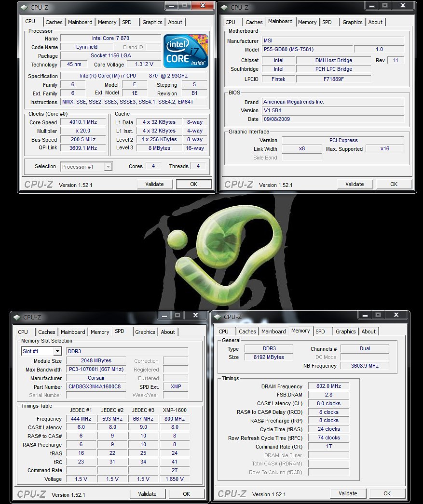Click Validate in the CPU window

pyautogui.click(x=155, y=184)
